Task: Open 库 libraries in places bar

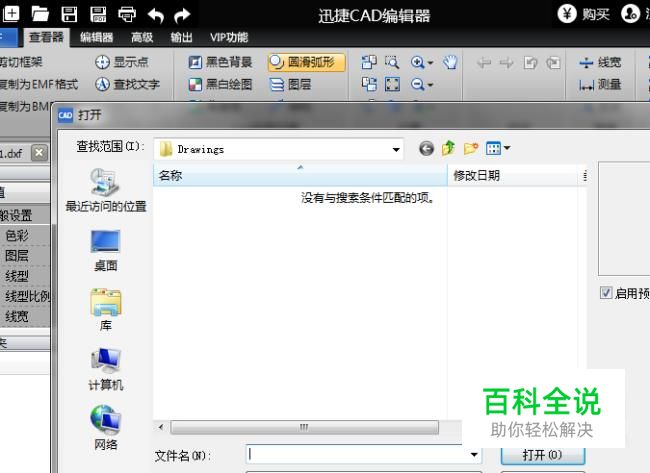Action: [x=106, y=310]
